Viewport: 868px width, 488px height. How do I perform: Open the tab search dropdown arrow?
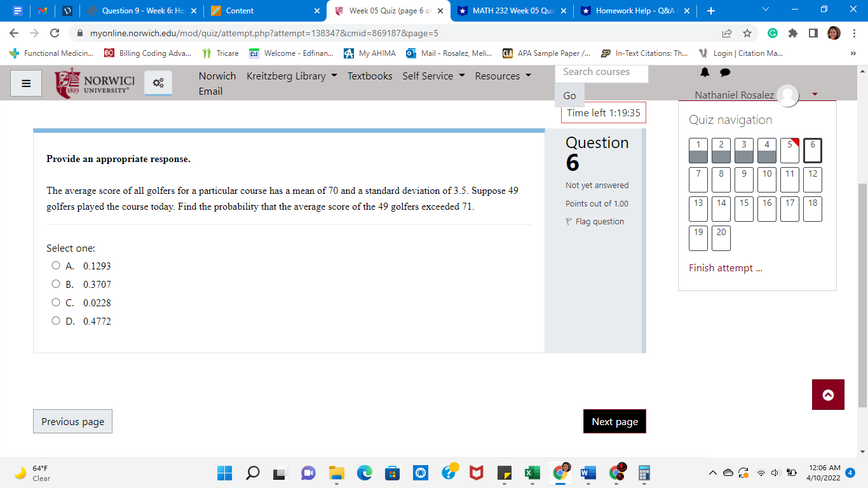(x=764, y=11)
